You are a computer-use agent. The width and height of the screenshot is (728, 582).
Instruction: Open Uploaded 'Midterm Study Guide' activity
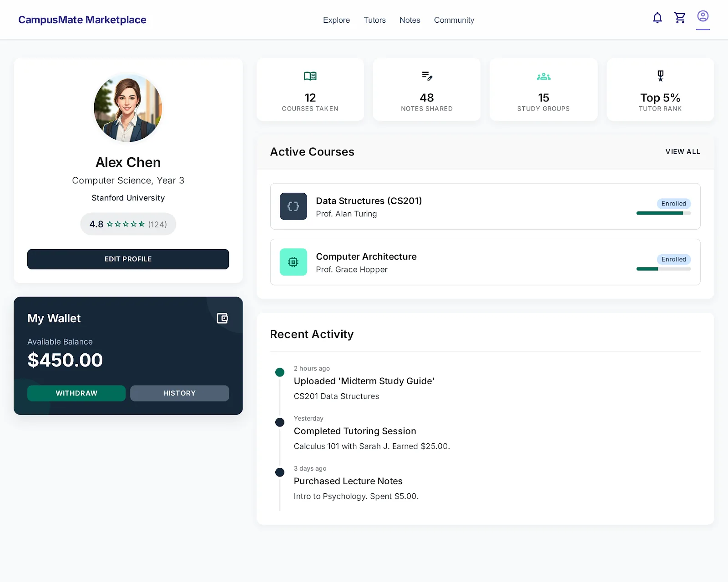coord(364,381)
